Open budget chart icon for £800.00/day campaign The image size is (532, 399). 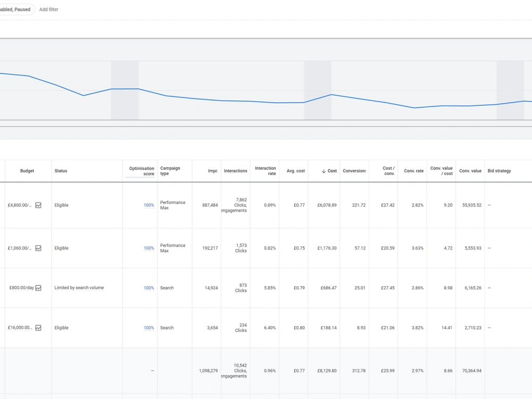(x=38, y=288)
